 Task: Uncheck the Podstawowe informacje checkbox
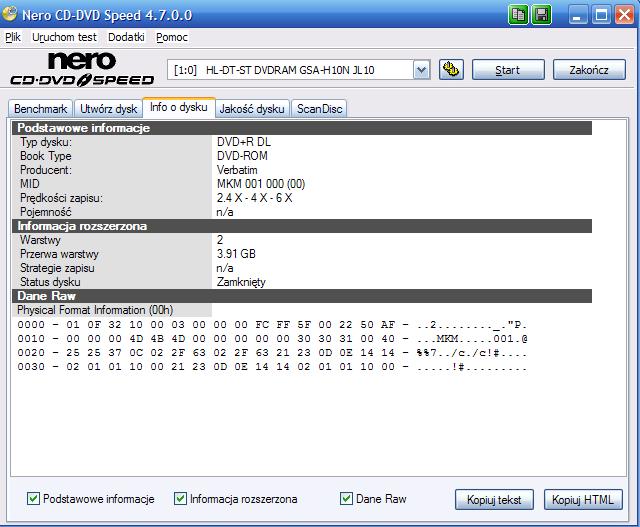tap(33, 498)
